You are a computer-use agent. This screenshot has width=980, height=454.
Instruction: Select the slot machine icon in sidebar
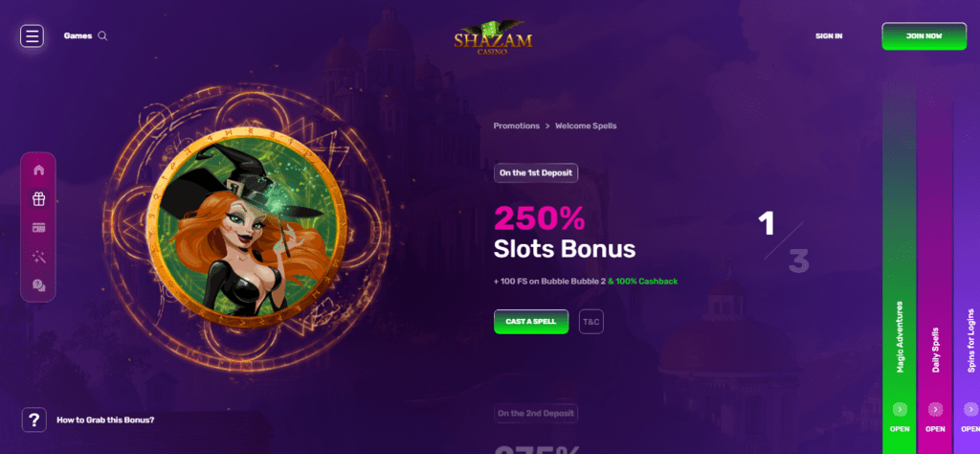[x=38, y=228]
